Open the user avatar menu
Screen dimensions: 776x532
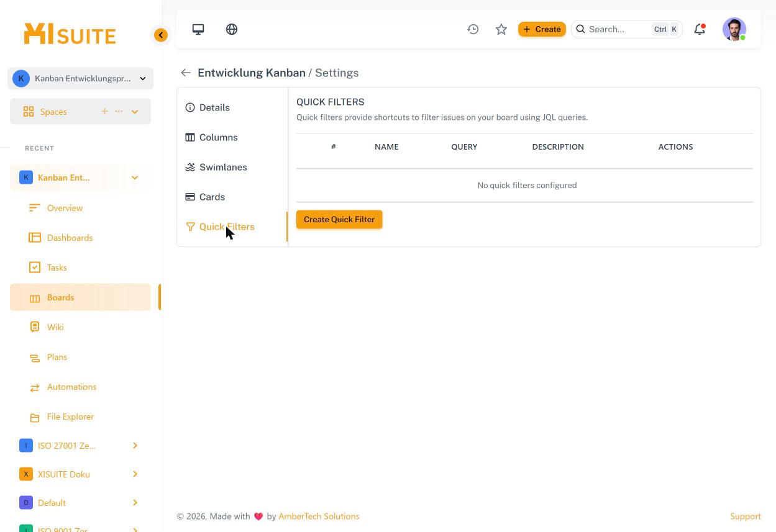[x=734, y=29]
